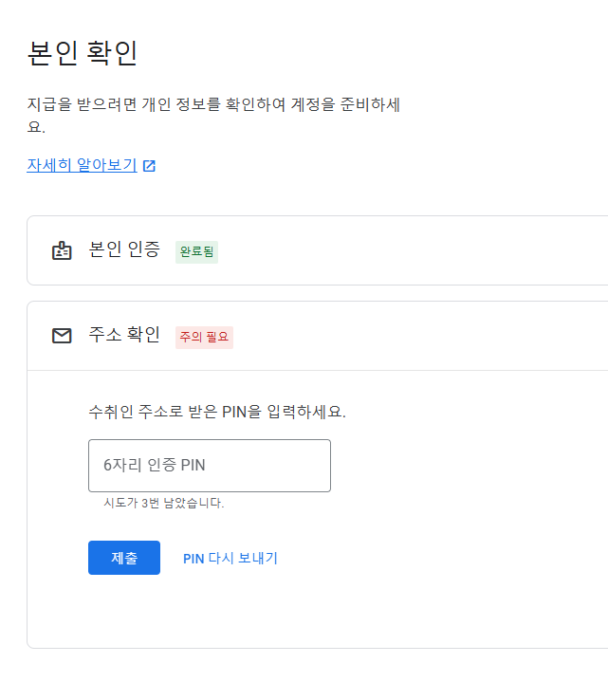Click the green 완료됨 status badge
The width and height of the screenshot is (608, 700).
coord(197,251)
